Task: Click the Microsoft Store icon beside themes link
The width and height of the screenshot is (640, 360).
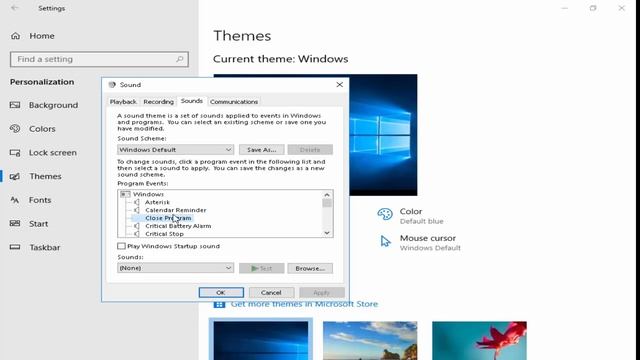Action: pos(219,304)
